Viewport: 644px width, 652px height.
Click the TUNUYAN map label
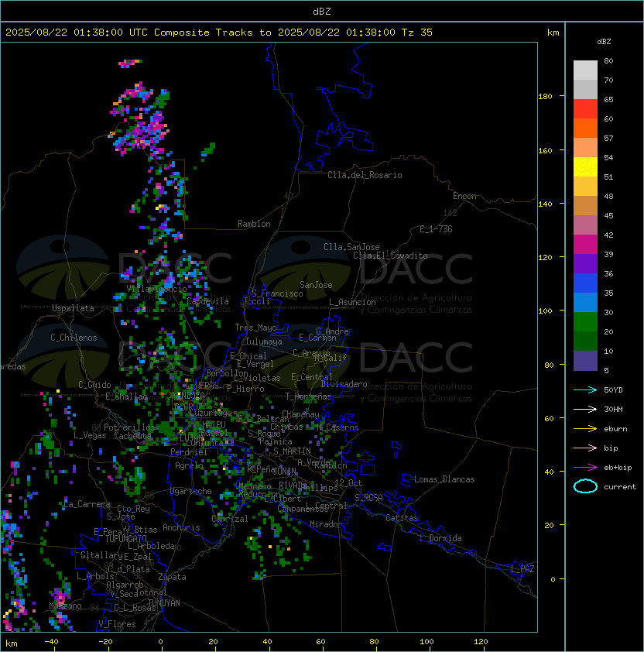click(x=164, y=603)
